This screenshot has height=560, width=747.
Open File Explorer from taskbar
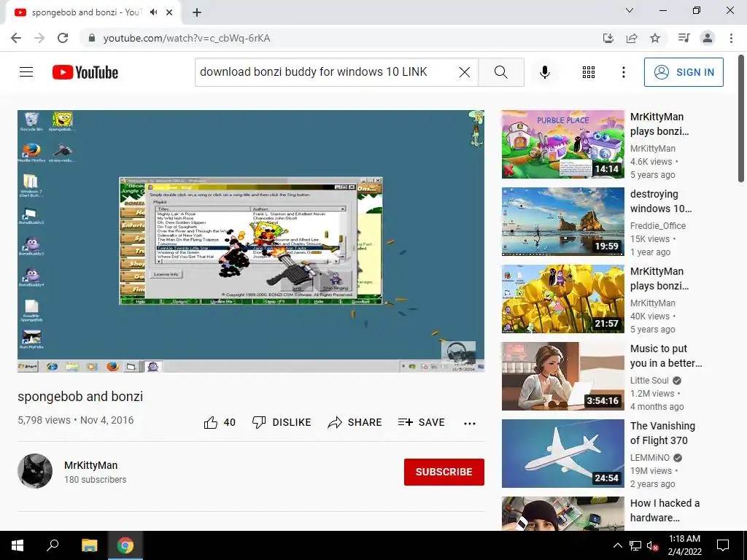coord(89,545)
